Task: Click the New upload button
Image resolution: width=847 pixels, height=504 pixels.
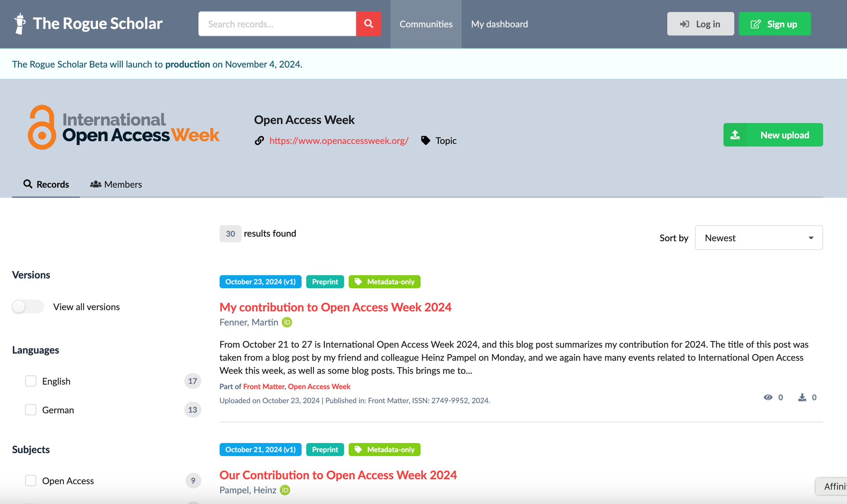Action: pyautogui.click(x=773, y=135)
